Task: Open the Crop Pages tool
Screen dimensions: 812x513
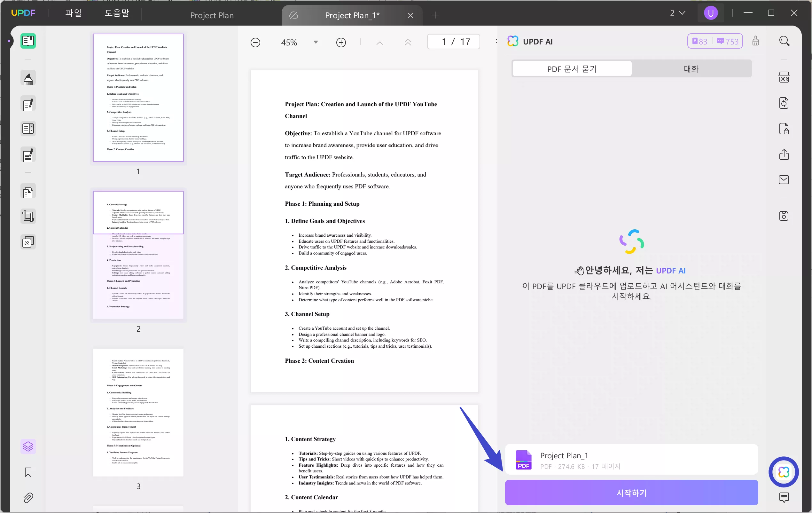Action: coord(28,216)
